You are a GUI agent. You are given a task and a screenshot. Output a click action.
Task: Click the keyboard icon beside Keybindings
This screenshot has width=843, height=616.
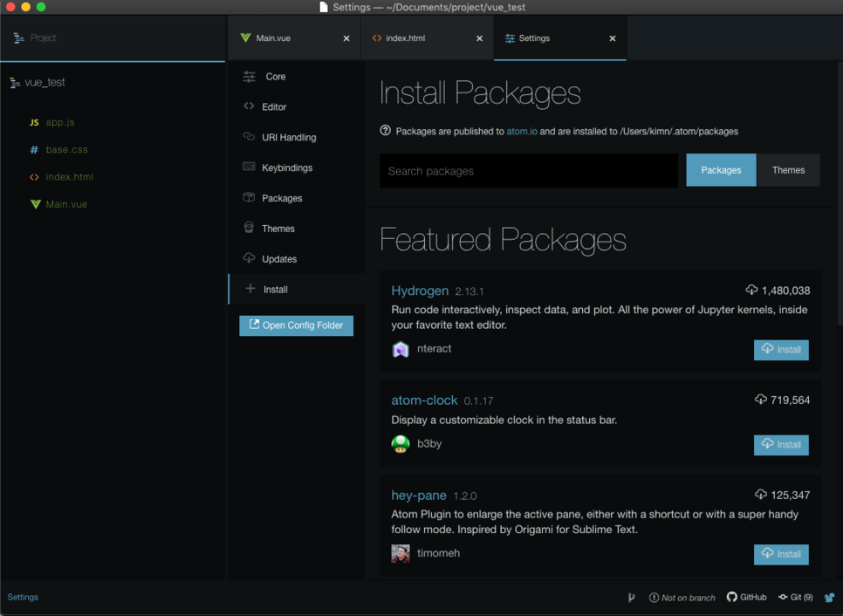tap(249, 166)
